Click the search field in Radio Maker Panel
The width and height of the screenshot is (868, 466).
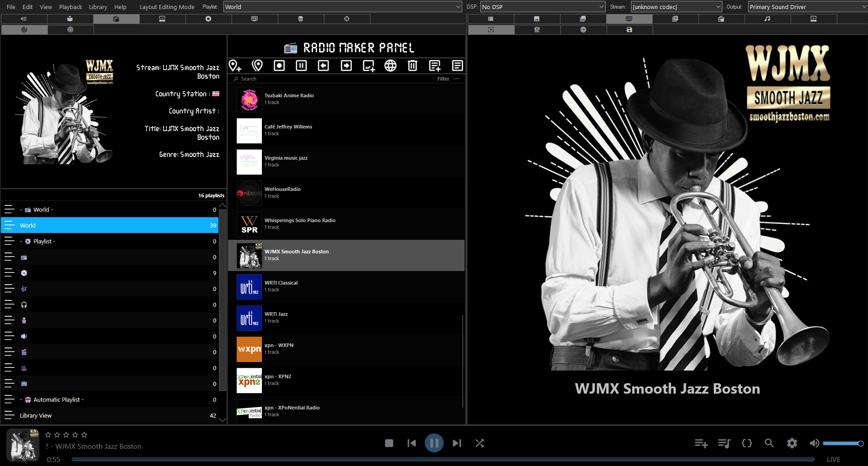click(332, 79)
